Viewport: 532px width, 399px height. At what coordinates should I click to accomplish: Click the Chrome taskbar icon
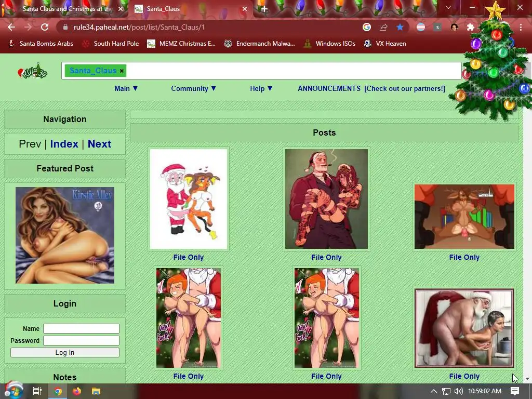click(x=58, y=392)
